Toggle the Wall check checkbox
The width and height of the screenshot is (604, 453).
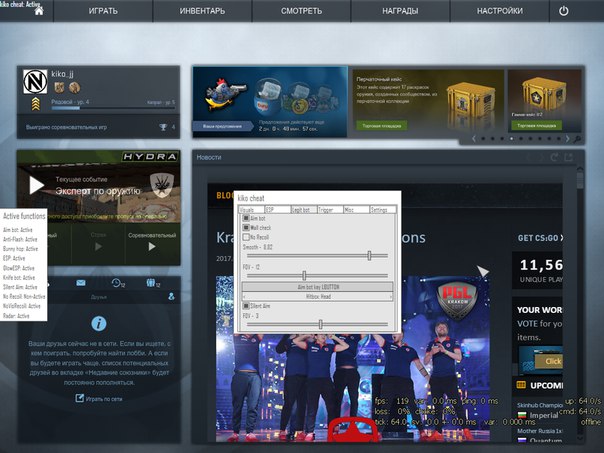pos(246,227)
